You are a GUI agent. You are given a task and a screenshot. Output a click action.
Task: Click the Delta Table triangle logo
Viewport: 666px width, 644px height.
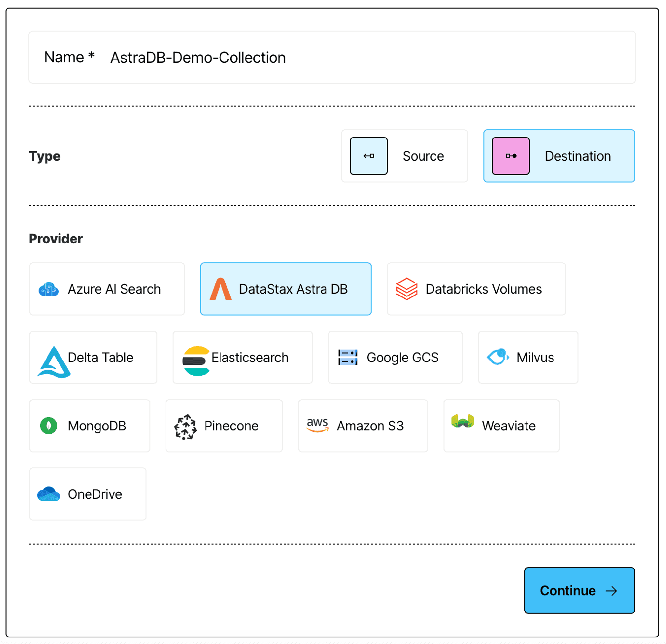click(54, 362)
